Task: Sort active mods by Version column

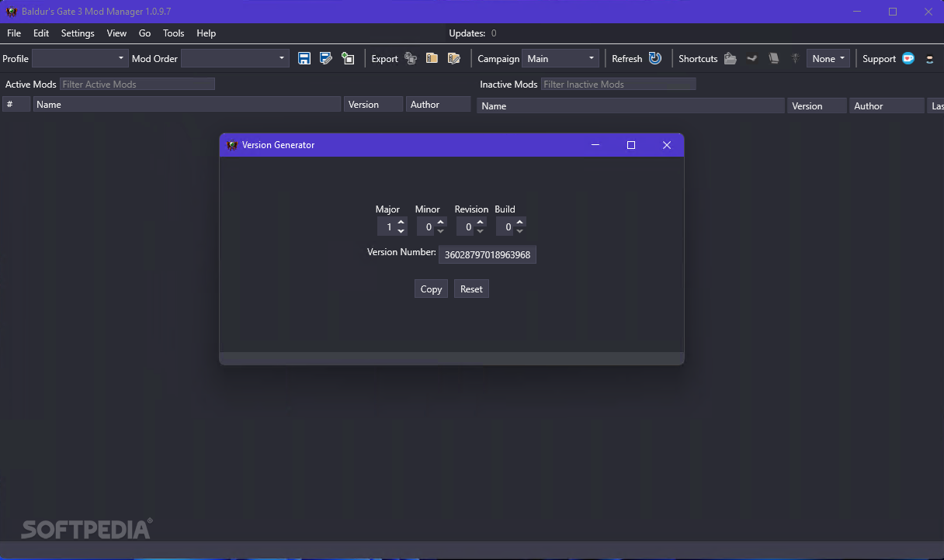Action: click(x=373, y=104)
